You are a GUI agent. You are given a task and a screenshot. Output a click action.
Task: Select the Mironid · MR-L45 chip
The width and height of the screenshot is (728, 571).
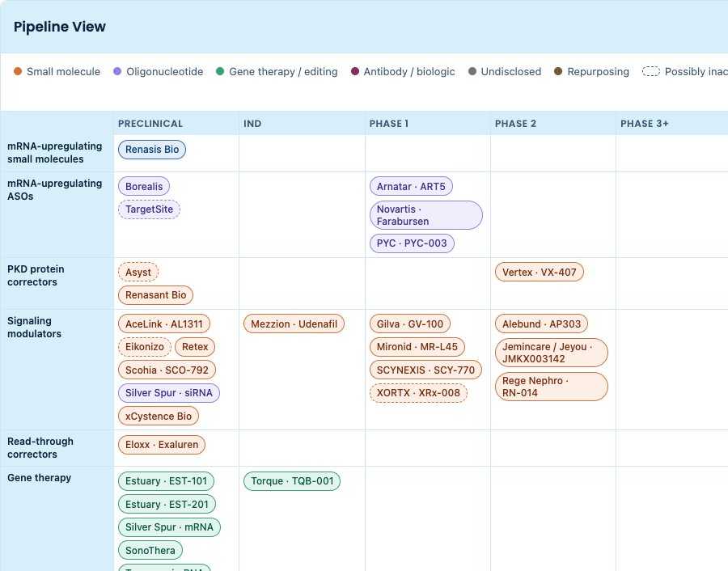(x=417, y=347)
